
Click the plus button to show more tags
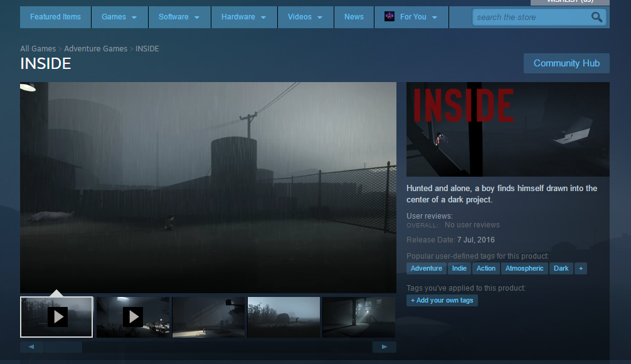(581, 268)
